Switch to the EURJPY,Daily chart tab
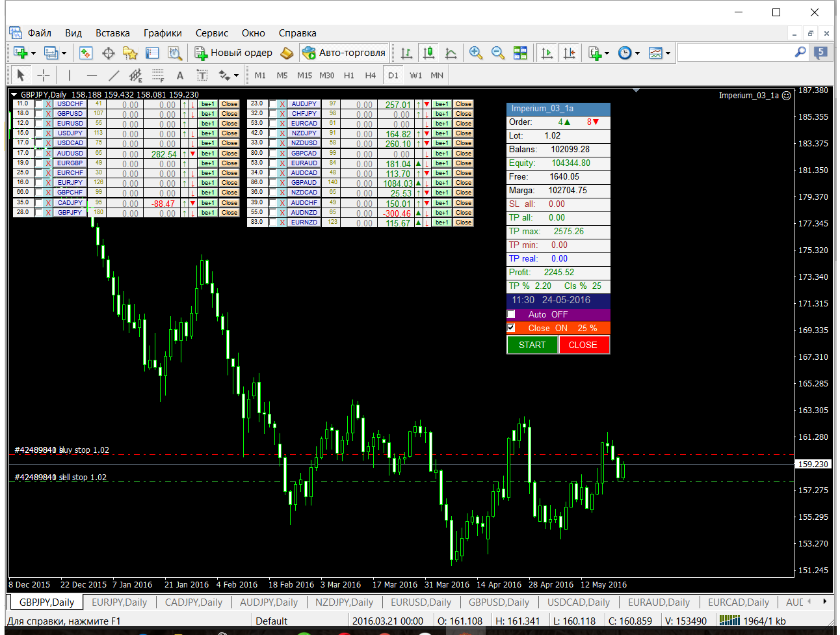The width and height of the screenshot is (840, 635). 120,602
